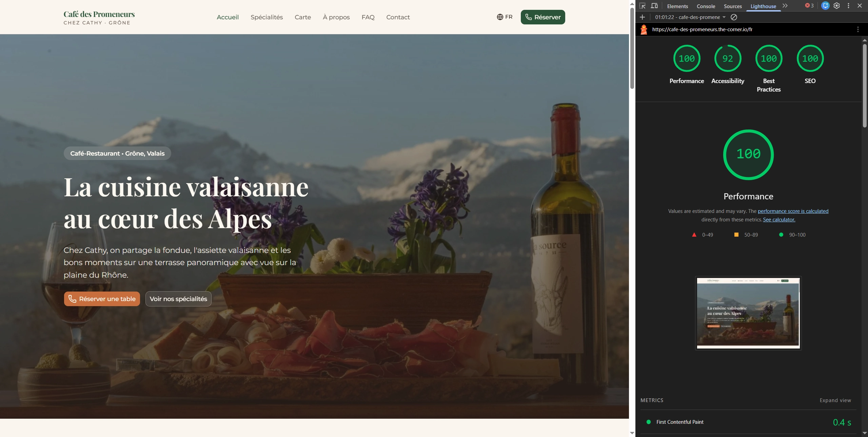
Task: Open 'performance score is calculated' link
Action: click(x=793, y=211)
